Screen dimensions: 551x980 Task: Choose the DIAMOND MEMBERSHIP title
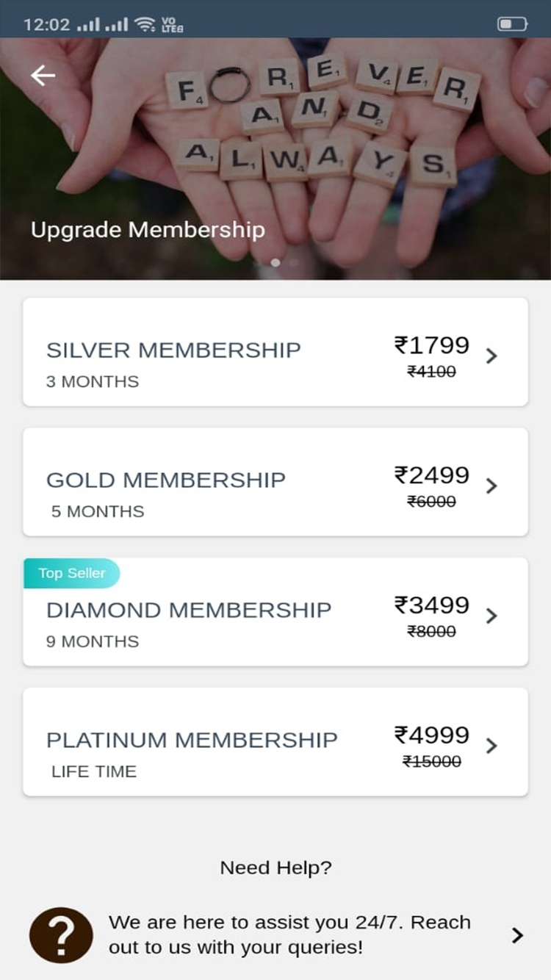click(189, 610)
